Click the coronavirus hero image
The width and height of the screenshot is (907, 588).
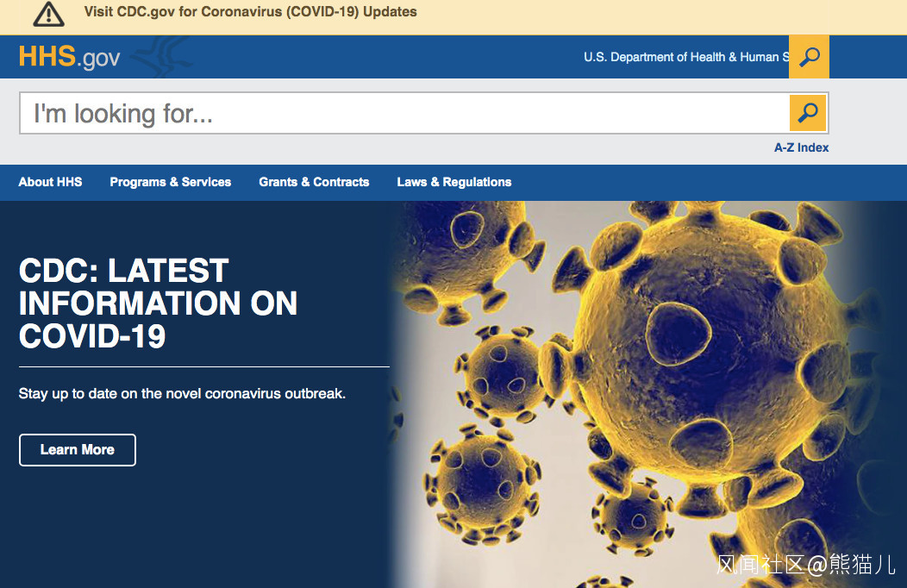tap(647, 394)
